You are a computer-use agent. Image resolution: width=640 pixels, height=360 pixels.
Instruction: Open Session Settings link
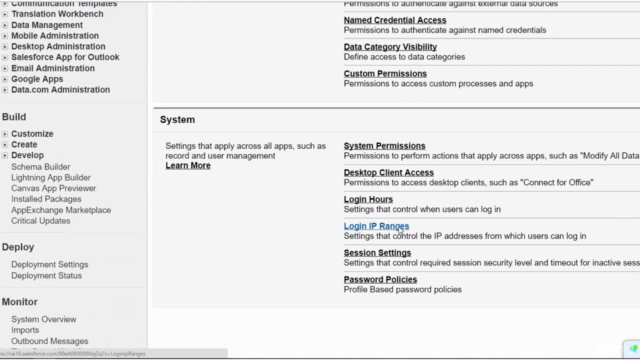378,253
